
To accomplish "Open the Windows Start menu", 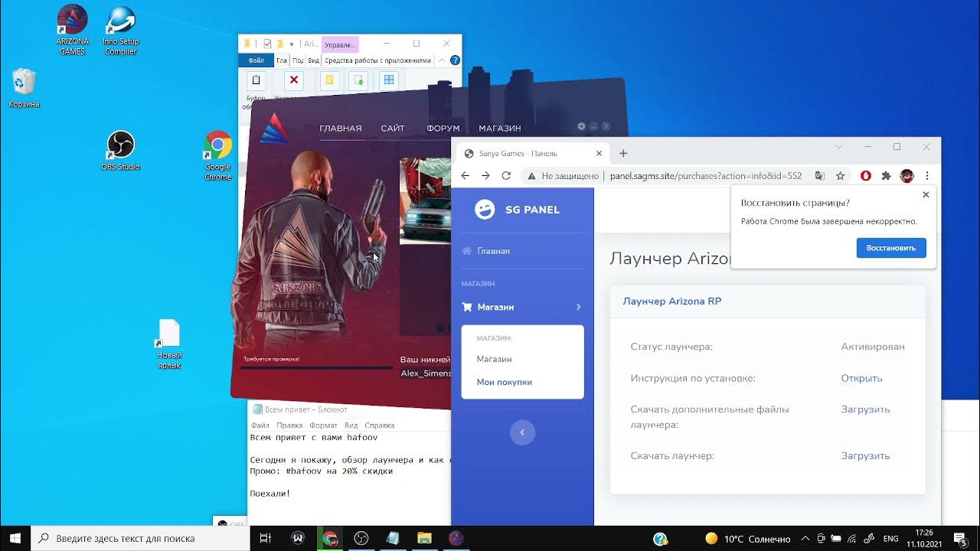I will coord(15,538).
